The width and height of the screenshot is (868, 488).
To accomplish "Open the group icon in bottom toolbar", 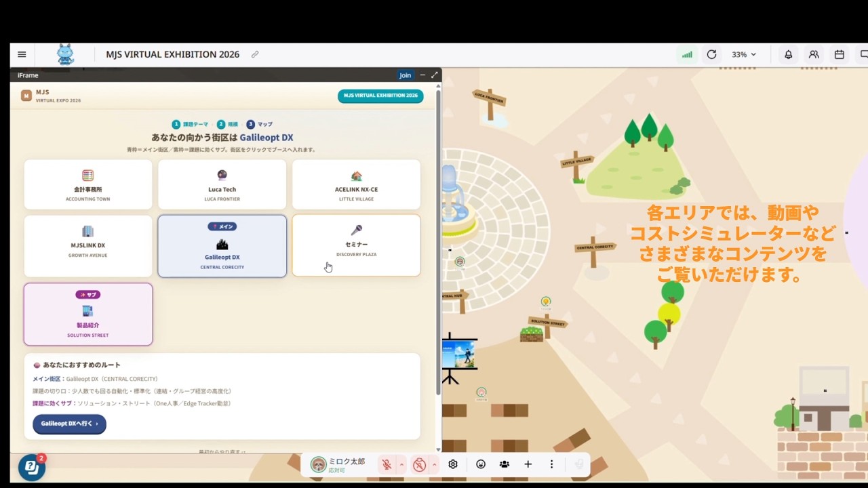I will [x=505, y=464].
